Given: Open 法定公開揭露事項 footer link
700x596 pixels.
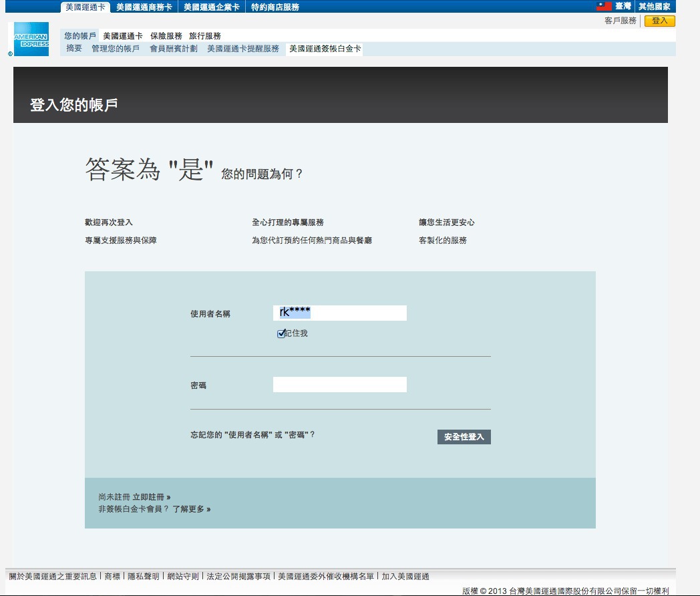Looking at the screenshot, I should [238, 577].
